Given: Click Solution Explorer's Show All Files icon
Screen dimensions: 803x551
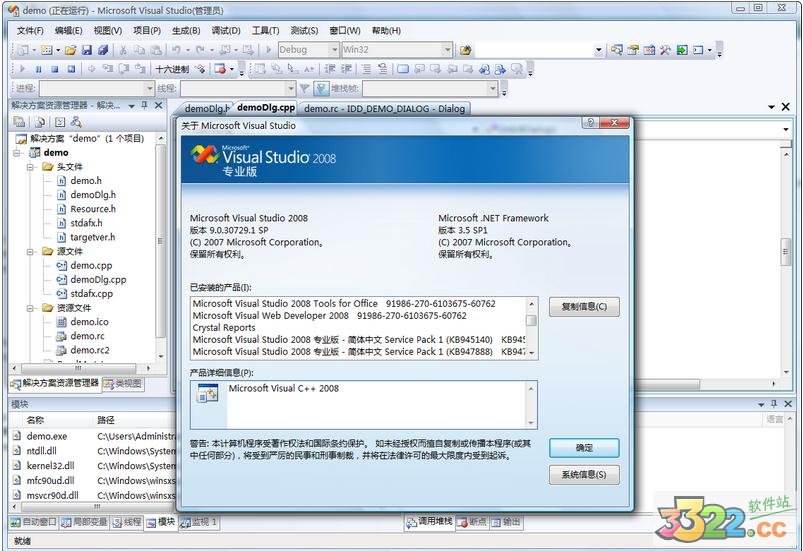Looking at the screenshot, I should point(40,122).
